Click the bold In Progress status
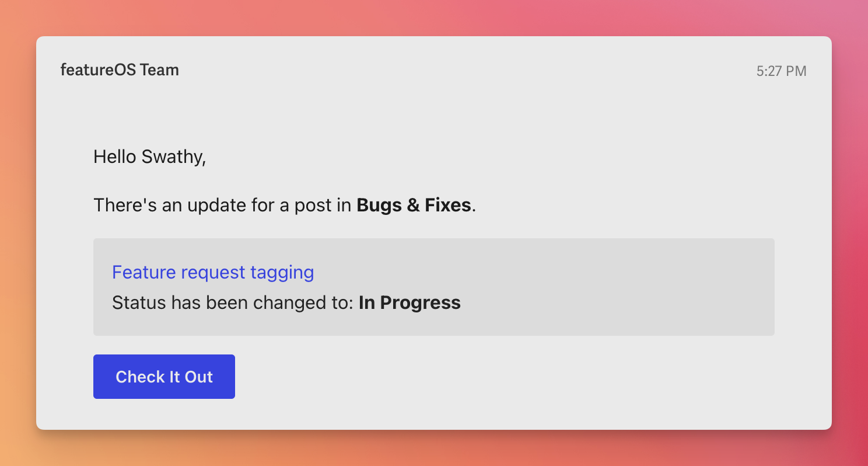 (409, 302)
